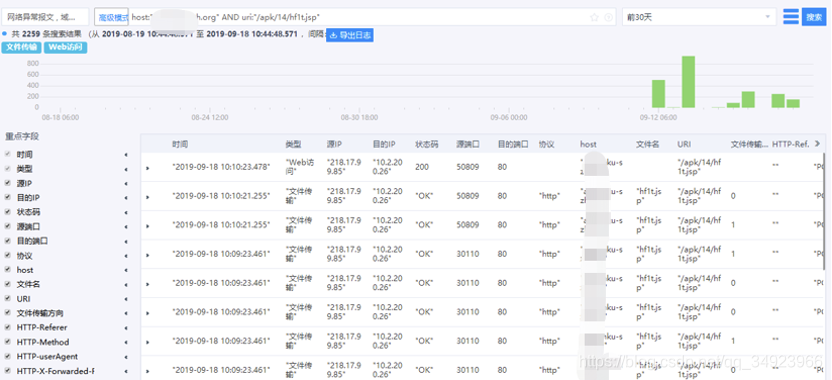Toggle the HTTP-Referer field checkbox
Screen dimensions: 832x380
click(x=7, y=327)
